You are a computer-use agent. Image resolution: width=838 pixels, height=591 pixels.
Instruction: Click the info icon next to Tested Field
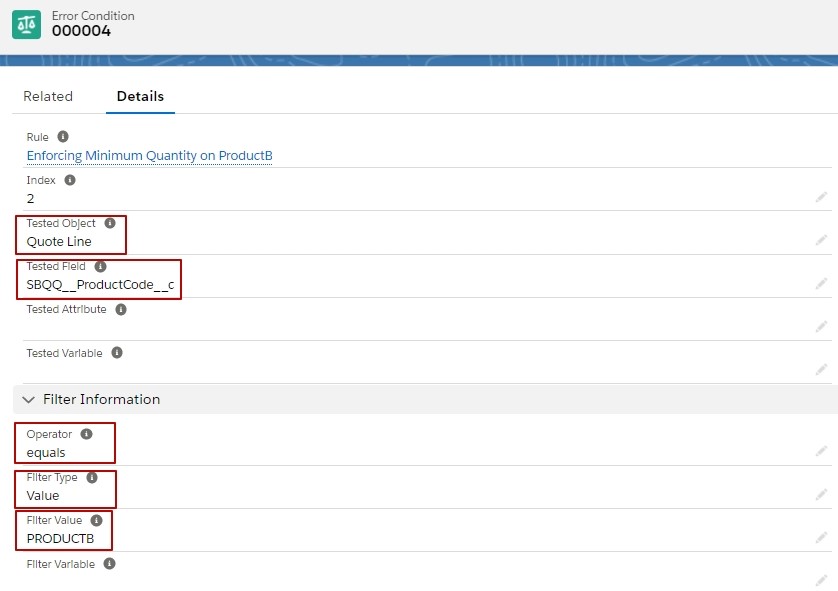point(100,266)
